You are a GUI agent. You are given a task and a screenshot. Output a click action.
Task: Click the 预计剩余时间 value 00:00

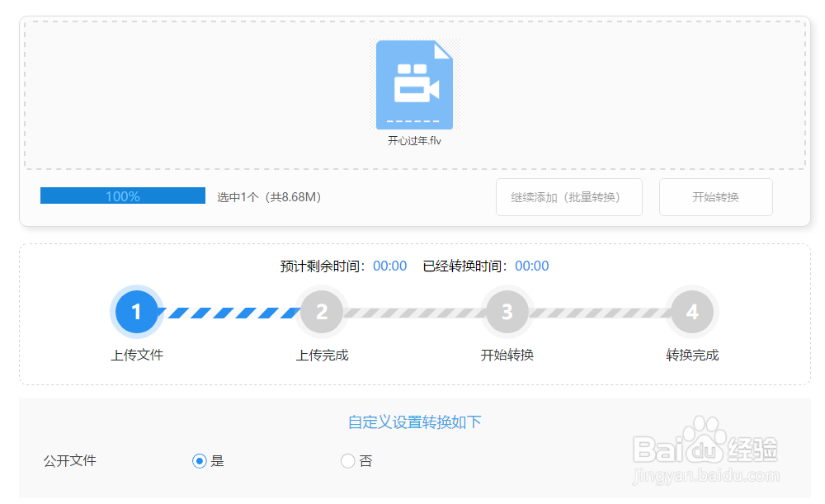(390, 266)
